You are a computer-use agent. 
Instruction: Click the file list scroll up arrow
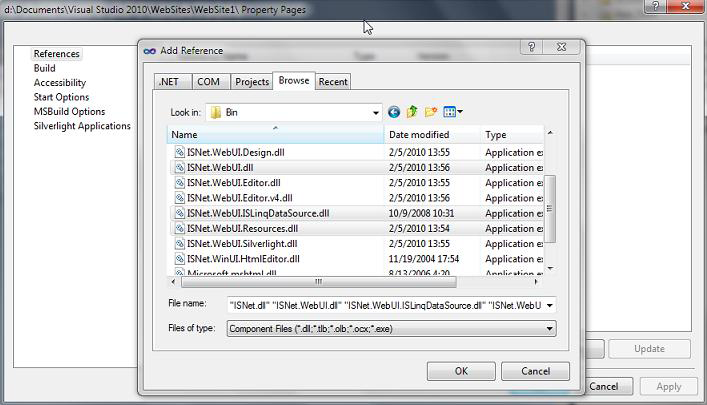tap(550, 133)
